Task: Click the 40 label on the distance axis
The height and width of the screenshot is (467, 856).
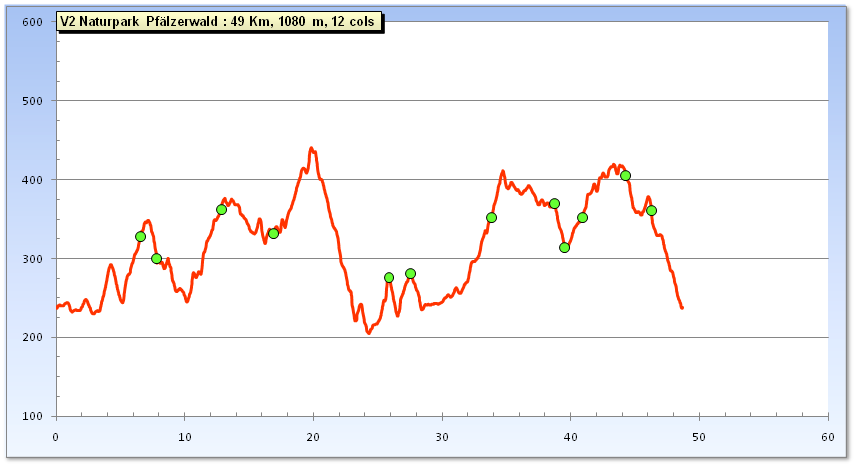Action: point(570,437)
